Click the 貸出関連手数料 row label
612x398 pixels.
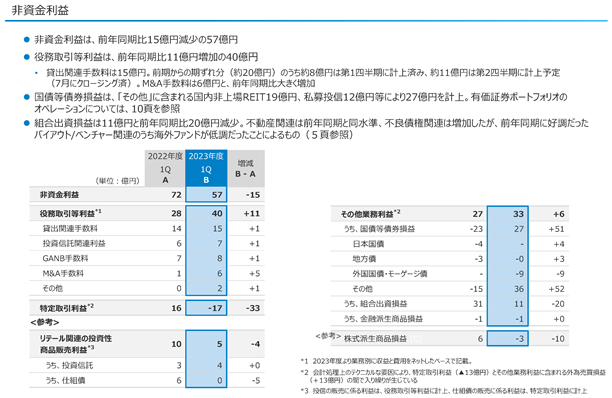tap(70, 229)
